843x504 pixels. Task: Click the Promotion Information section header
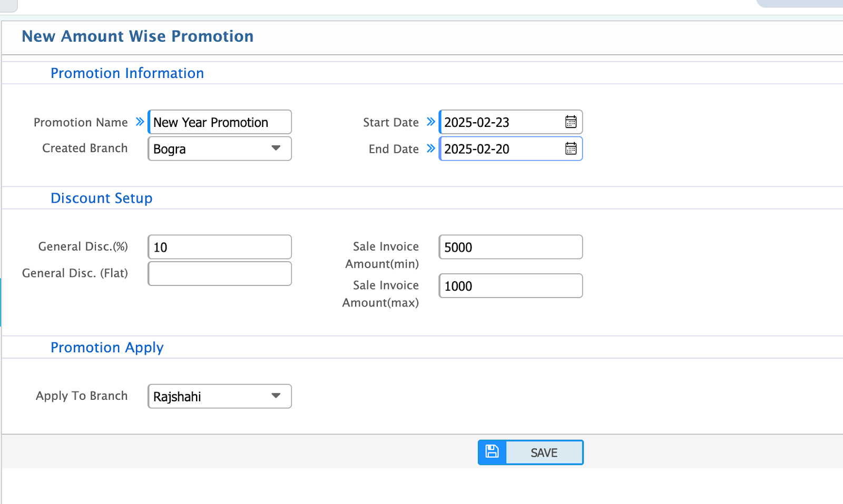coord(127,73)
